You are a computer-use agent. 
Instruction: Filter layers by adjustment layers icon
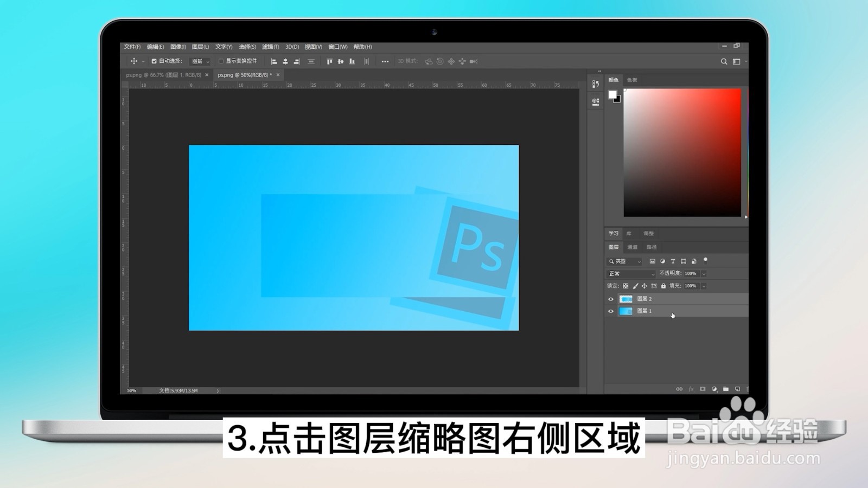click(x=662, y=261)
